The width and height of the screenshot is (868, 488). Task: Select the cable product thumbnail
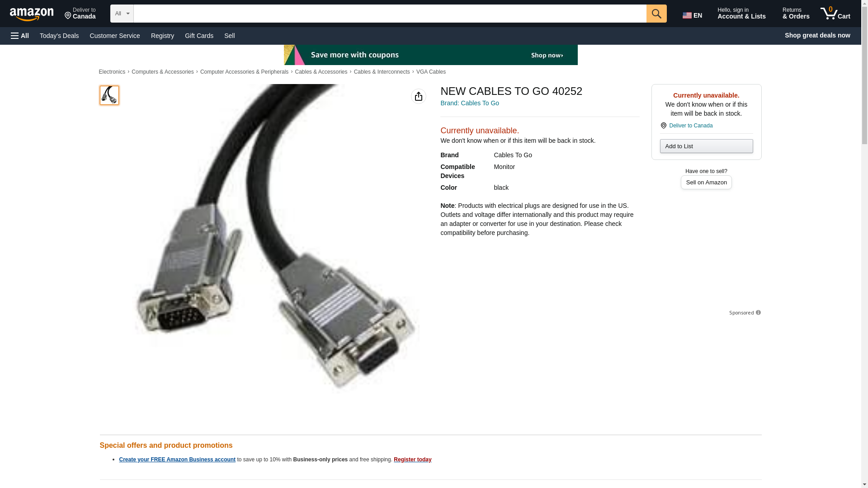click(109, 95)
